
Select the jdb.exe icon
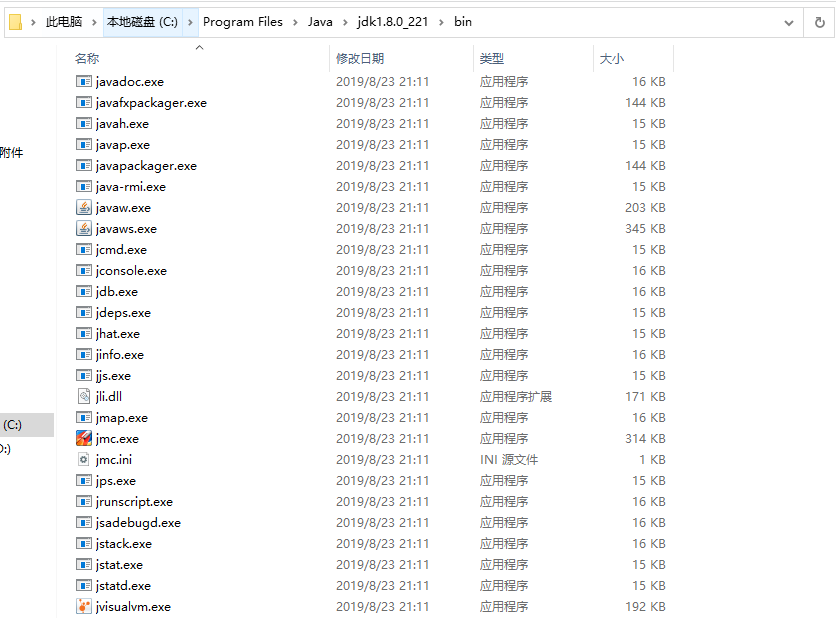click(x=84, y=292)
